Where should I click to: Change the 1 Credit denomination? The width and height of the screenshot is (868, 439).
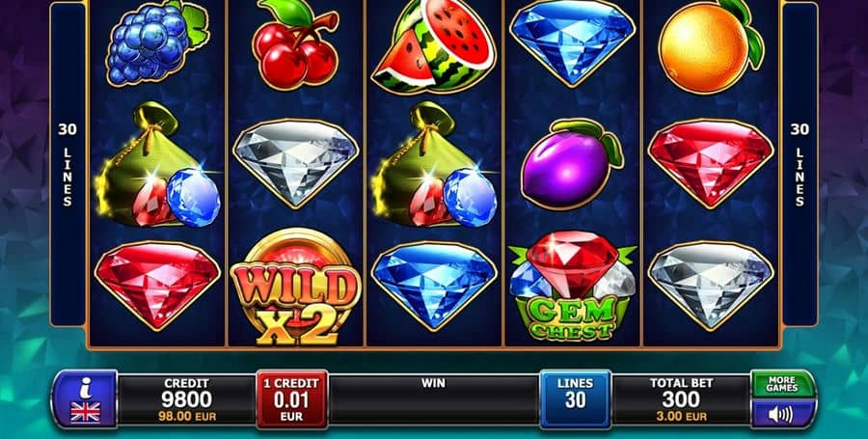pyautogui.click(x=291, y=399)
